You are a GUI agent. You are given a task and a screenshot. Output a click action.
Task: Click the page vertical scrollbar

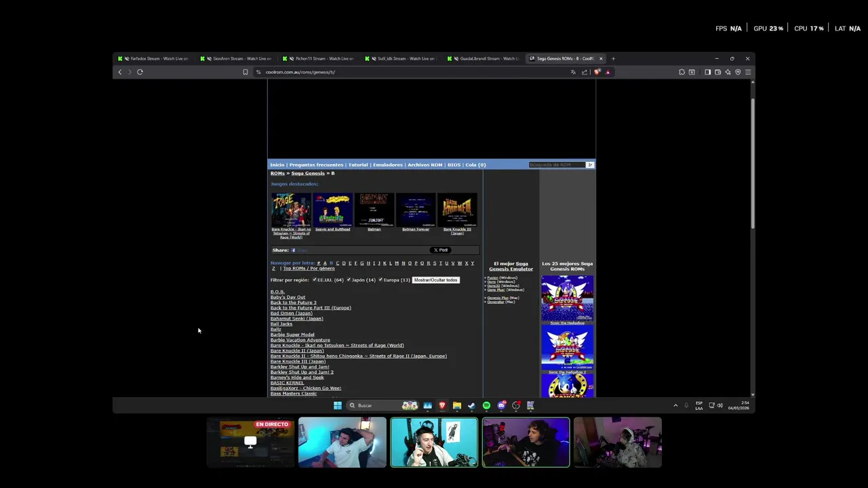pyautogui.click(x=753, y=163)
